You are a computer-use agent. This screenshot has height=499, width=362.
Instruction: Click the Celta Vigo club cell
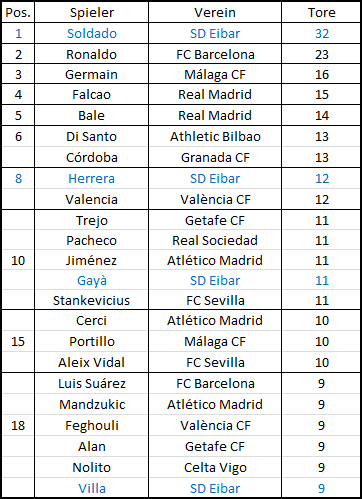tap(215, 467)
